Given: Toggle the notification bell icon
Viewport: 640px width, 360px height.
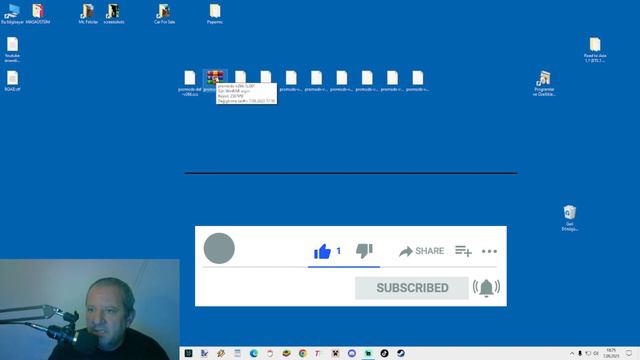Looking at the screenshot, I should point(486,288).
